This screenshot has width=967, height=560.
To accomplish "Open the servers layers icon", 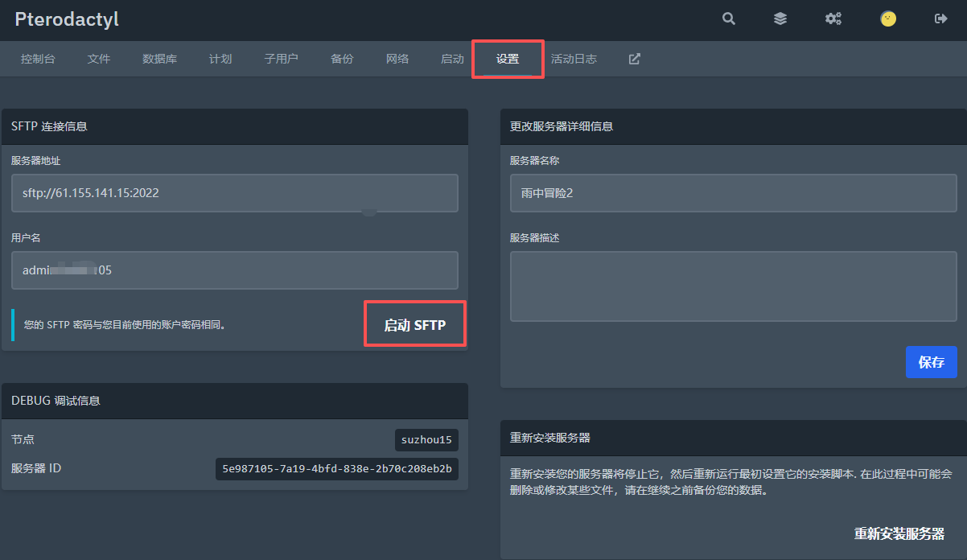I will coord(780,19).
